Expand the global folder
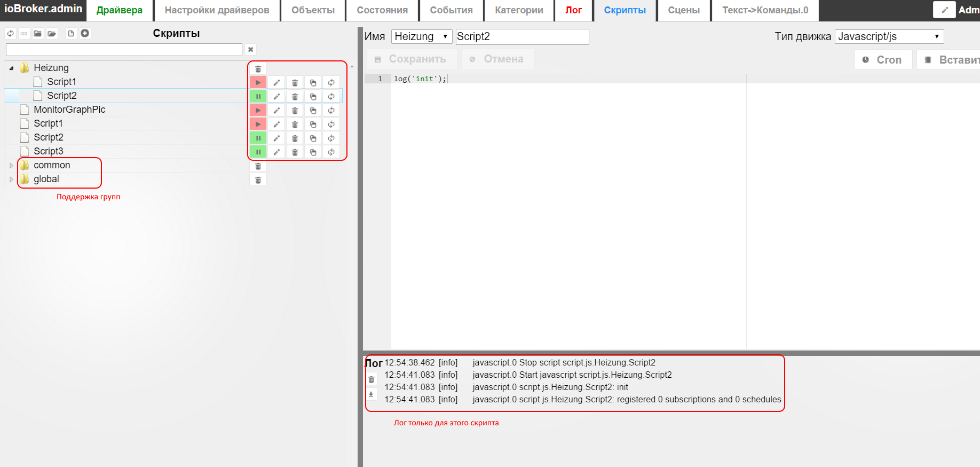This screenshot has width=980, height=467. pos(11,180)
